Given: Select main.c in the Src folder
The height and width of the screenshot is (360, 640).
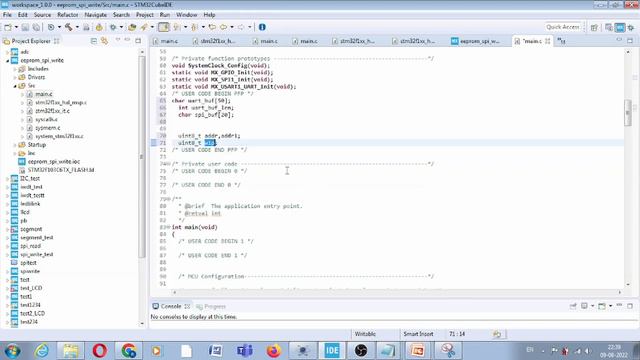Looking at the screenshot, I should (44, 94).
